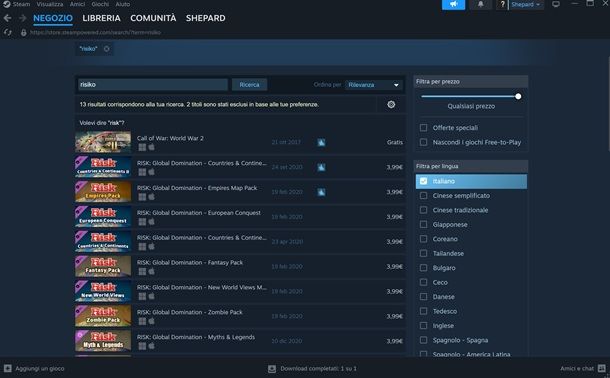Screen dimensions: 610x378
Task: Check Cinese semplificato language filter
Action: pyautogui.click(x=423, y=196)
